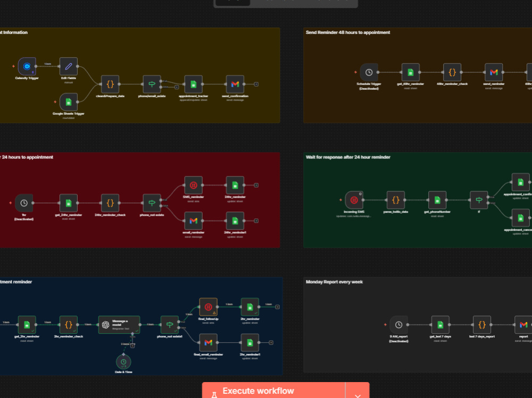Open the get_24hr_reminder sheets node
Screen dimensions: 532x398
pyautogui.click(x=69, y=203)
